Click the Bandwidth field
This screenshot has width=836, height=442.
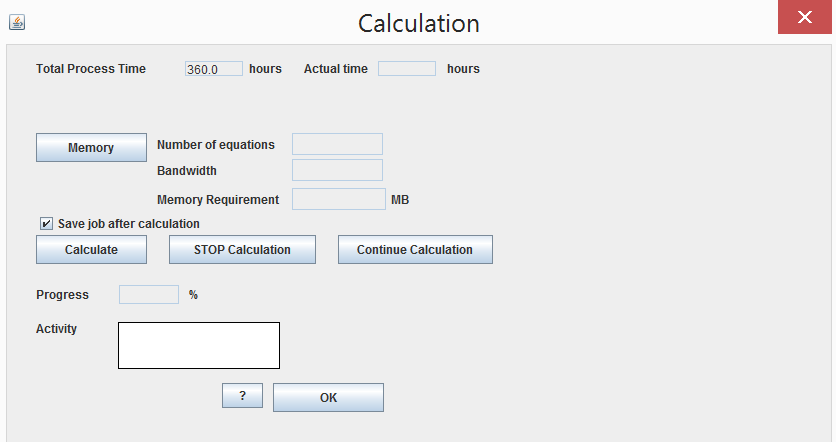337,170
